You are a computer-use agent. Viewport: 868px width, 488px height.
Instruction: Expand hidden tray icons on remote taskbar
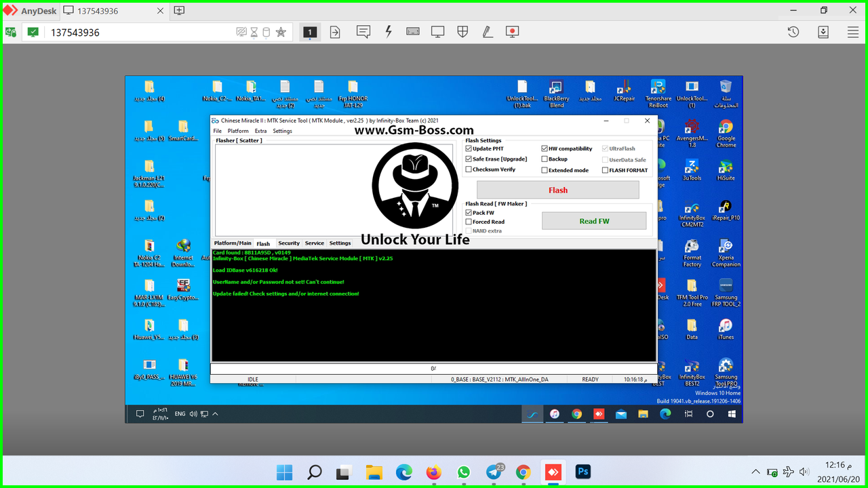pyautogui.click(x=216, y=413)
